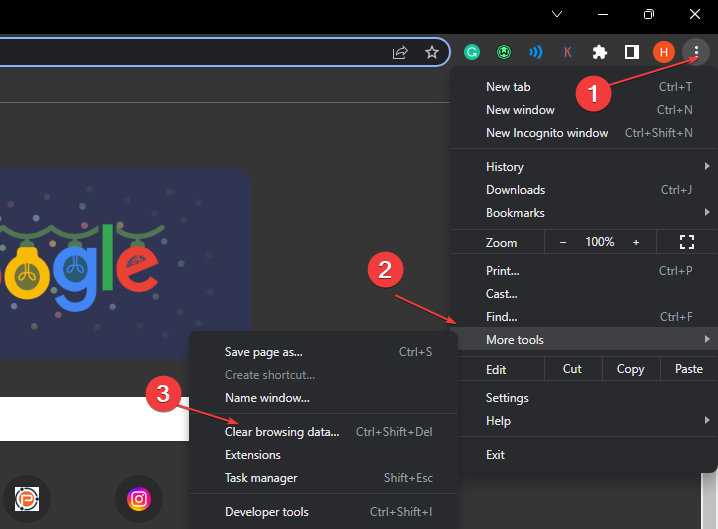Click the Extensions puzzle piece icon
Viewport: 718px width, 529px height.
coord(599,52)
